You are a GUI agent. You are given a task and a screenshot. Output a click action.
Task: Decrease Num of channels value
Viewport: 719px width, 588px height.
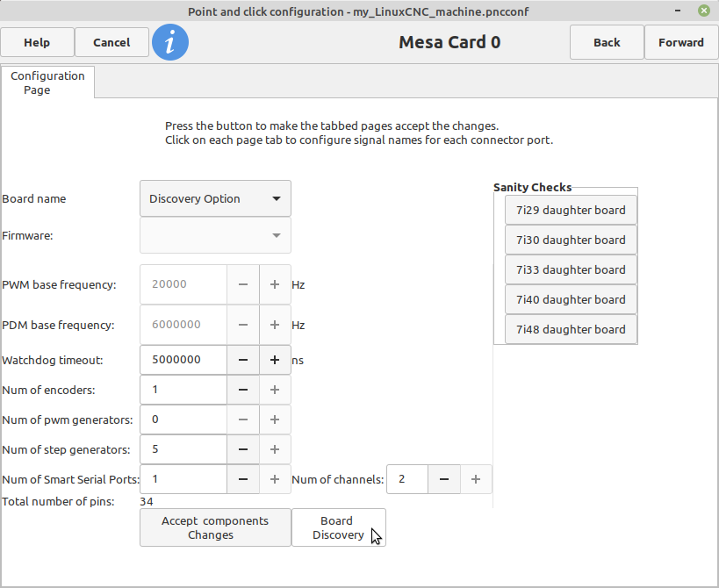click(x=444, y=479)
